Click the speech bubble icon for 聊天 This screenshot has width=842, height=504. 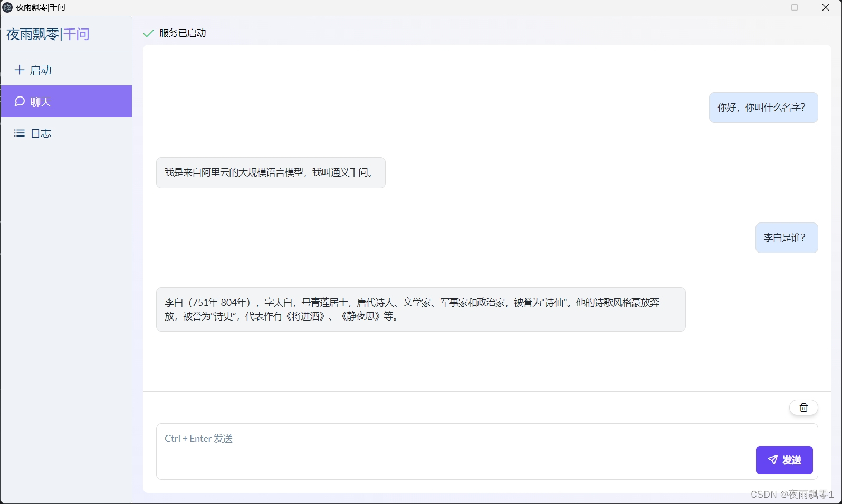coord(20,101)
